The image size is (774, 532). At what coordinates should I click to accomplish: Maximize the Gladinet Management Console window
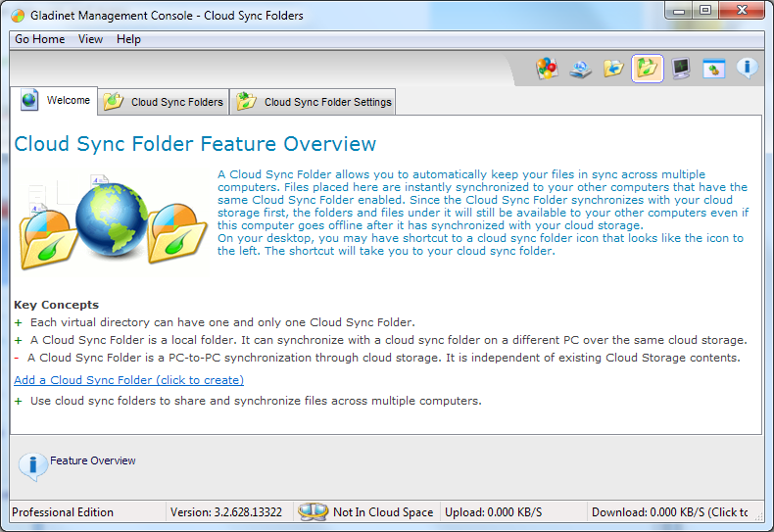click(705, 11)
